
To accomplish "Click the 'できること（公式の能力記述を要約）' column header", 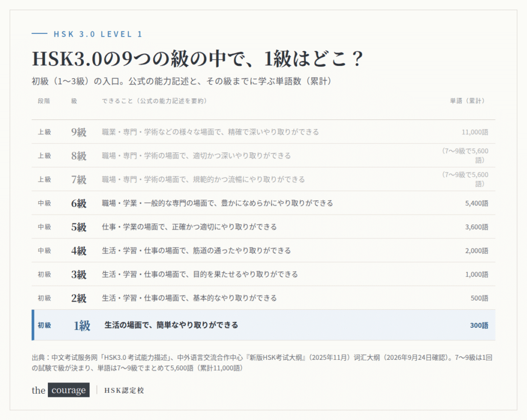I will click(x=154, y=101).
